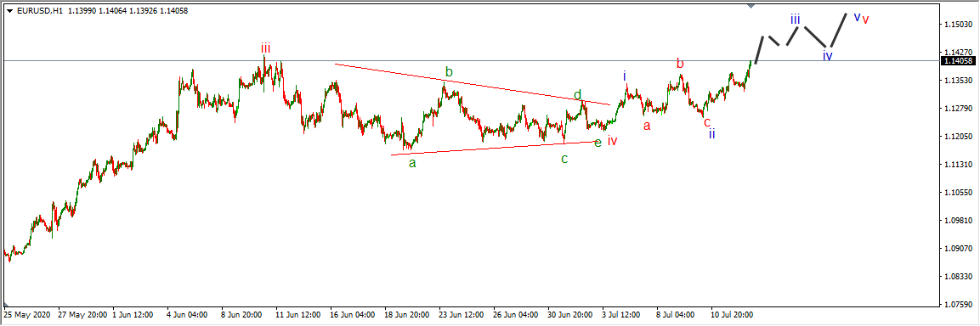Click the 1.08330 price axis label
980x326 pixels.
[x=958, y=277]
